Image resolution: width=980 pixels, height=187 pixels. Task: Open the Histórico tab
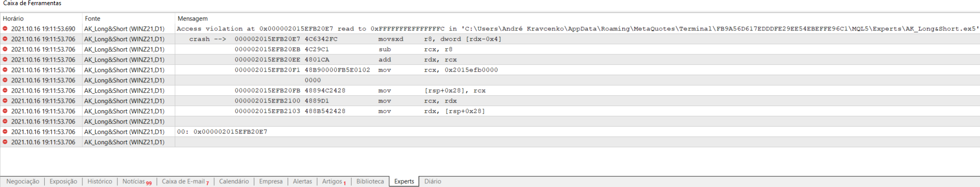pos(100,181)
